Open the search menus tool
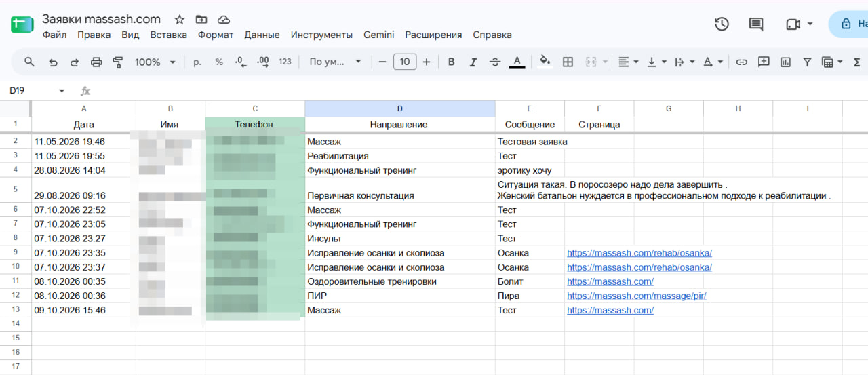Screen dimensions: 868x375 29,62
